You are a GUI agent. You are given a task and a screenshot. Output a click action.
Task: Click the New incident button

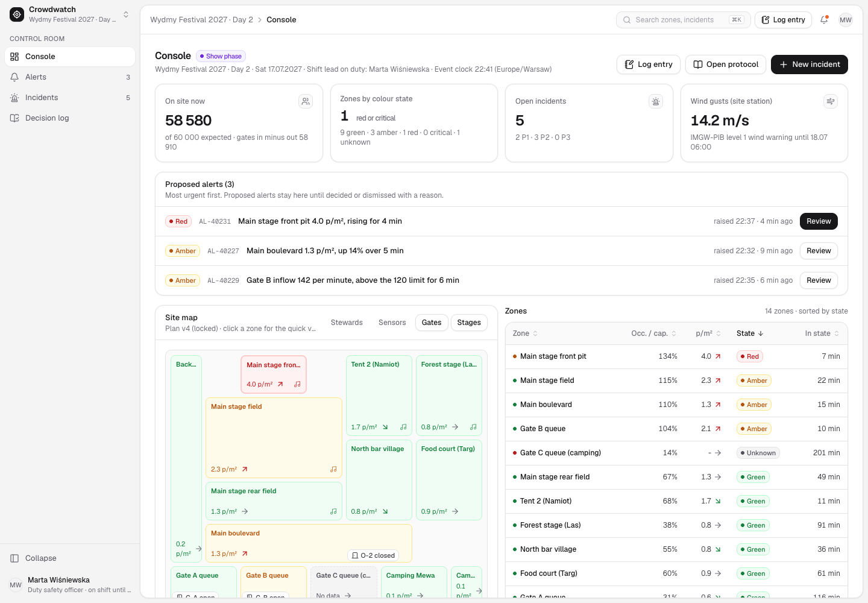(810, 65)
